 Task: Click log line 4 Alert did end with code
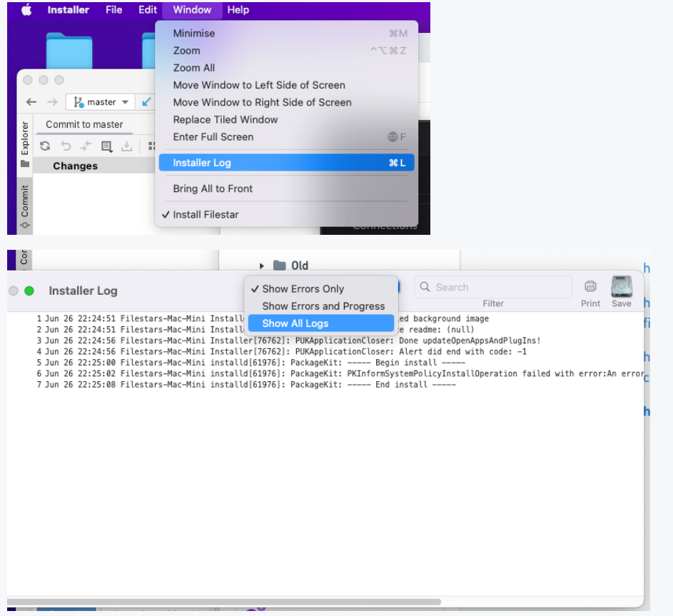tap(282, 352)
